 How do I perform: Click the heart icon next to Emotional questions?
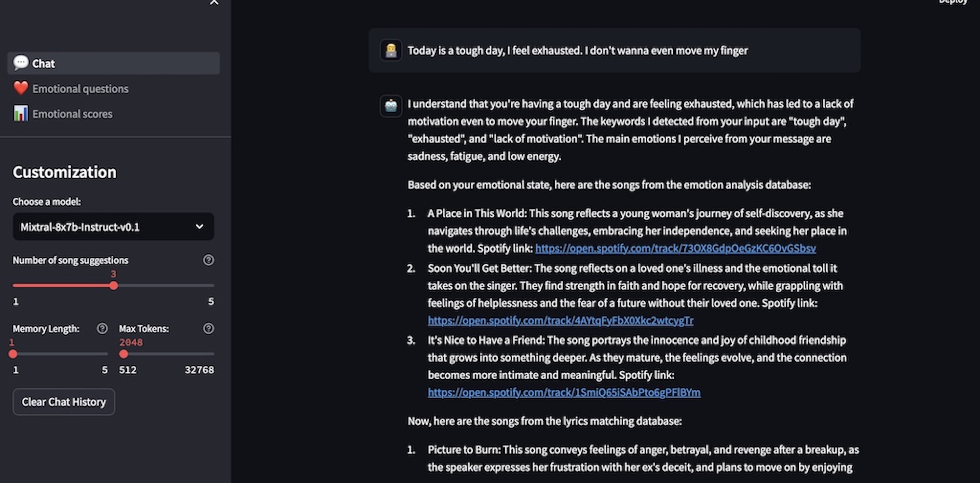pyautogui.click(x=20, y=88)
